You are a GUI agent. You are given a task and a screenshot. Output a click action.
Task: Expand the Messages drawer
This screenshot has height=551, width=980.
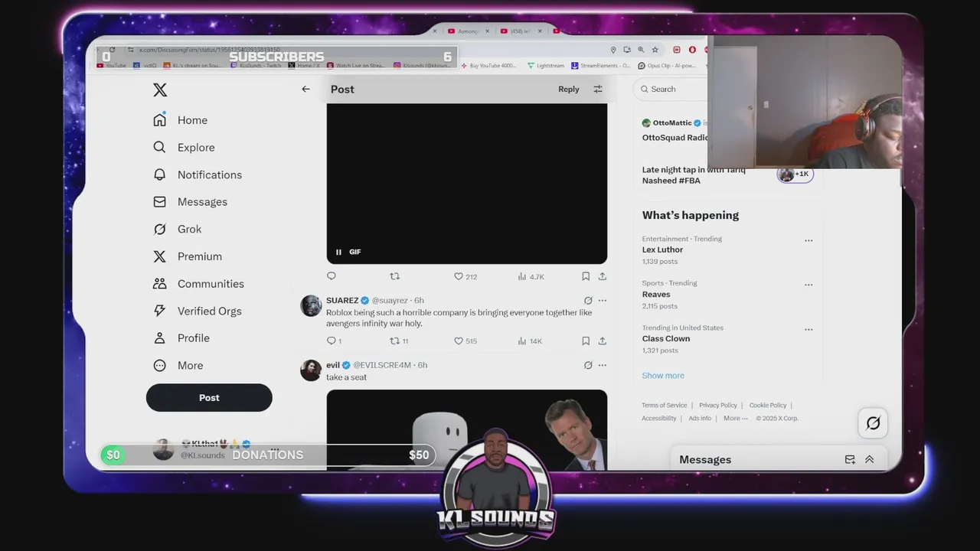click(x=870, y=460)
